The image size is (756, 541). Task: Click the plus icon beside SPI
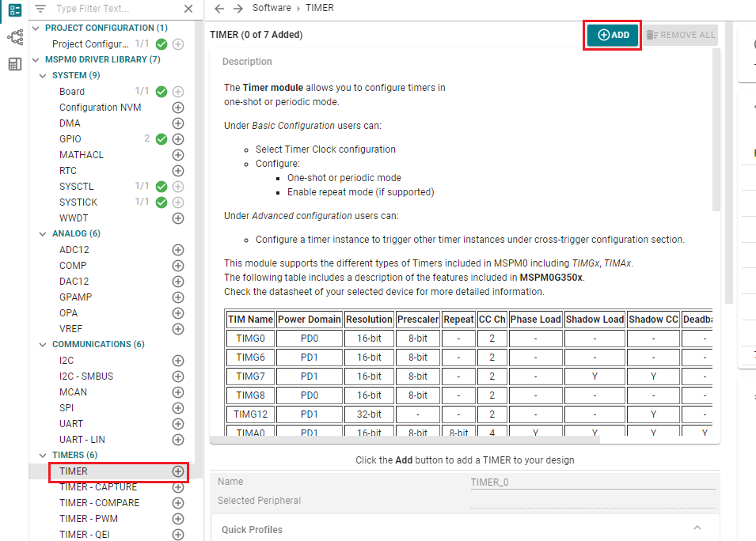tap(178, 408)
